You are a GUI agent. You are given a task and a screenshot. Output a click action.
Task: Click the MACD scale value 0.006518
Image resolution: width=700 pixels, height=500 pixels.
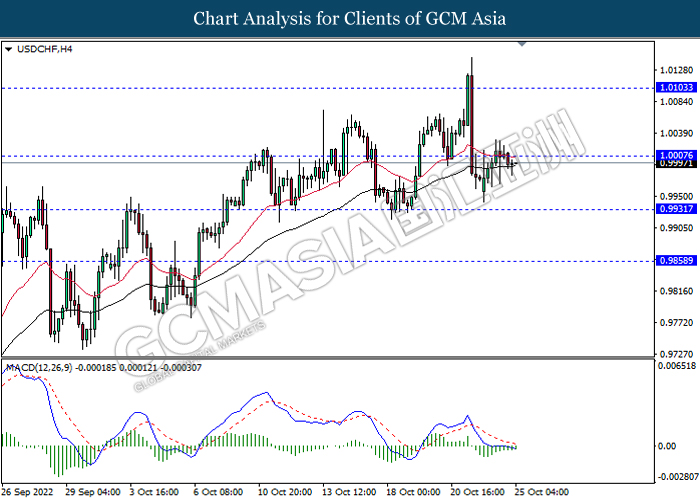677,366
